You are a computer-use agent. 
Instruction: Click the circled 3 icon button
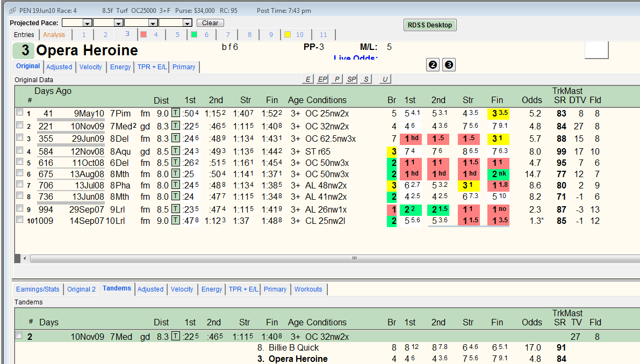tap(449, 65)
